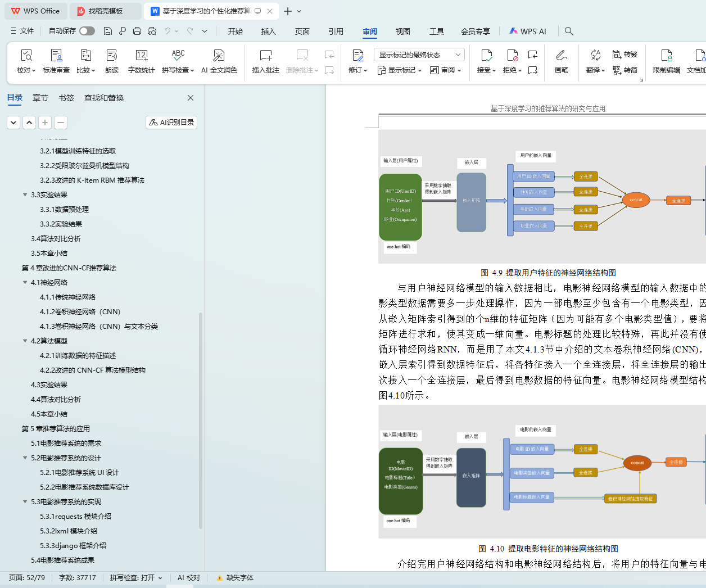This screenshot has height=588, width=706.
Task: Open the 拼写检查 status bar dropdown
Action: [x=136, y=578]
